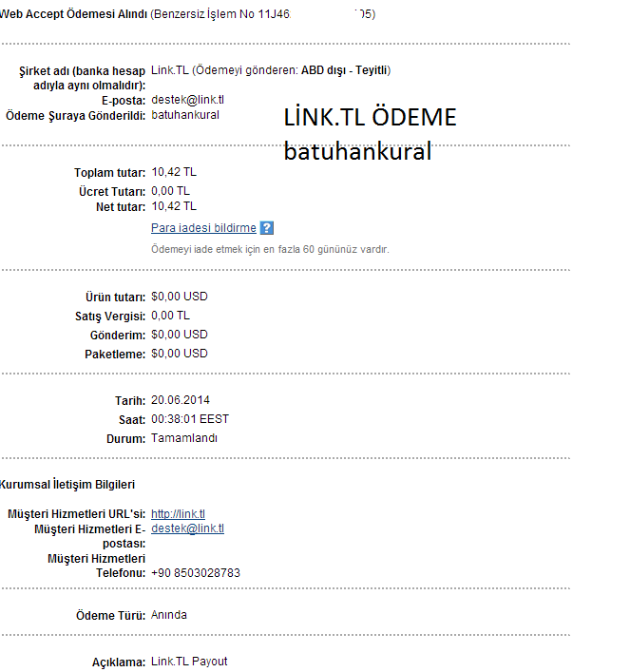Select the 'Kurumsal İletişim Bilgileri' section heading

tap(67, 485)
